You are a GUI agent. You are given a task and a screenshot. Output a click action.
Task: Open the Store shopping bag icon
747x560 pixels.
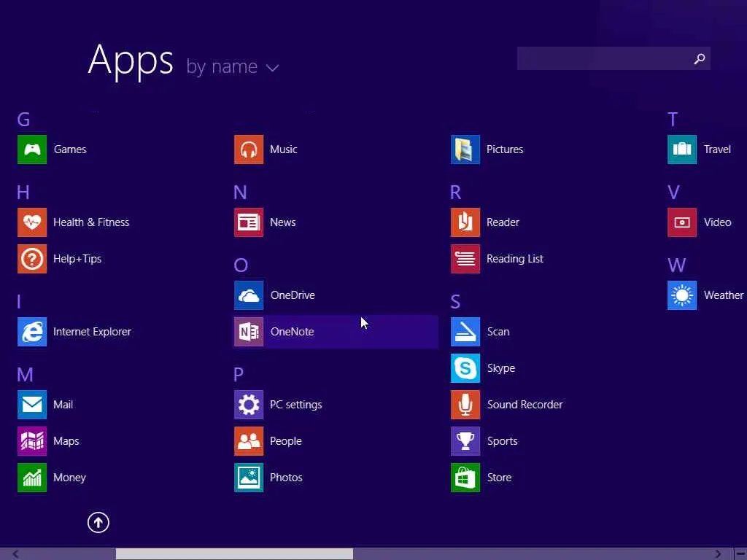[465, 477]
